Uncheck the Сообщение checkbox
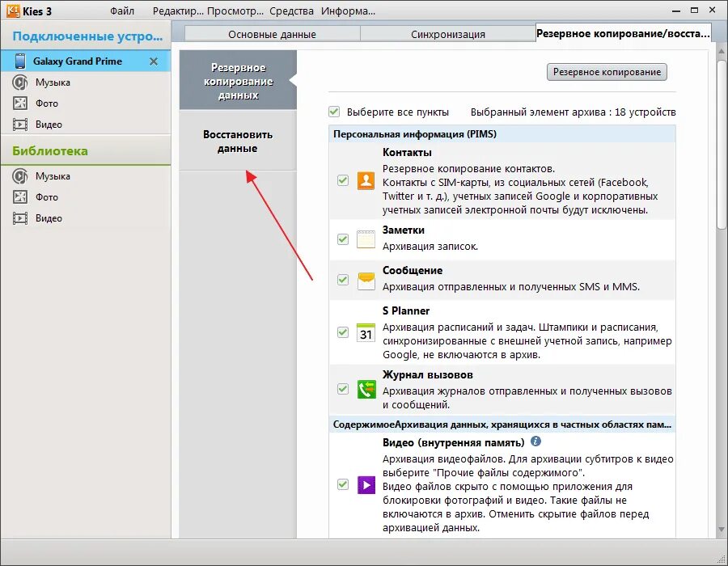Image resolution: width=728 pixels, height=566 pixels. point(343,280)
